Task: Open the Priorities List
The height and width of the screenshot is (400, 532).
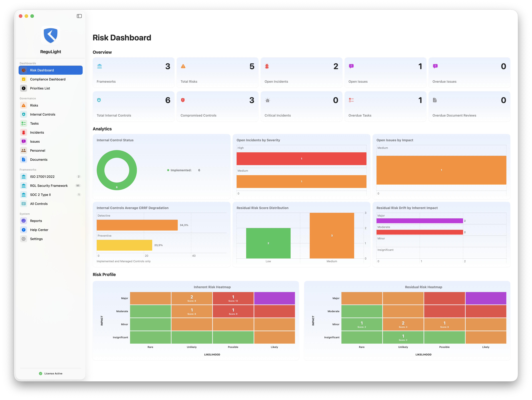Action: pyautogui.click(x=40, y=88)
